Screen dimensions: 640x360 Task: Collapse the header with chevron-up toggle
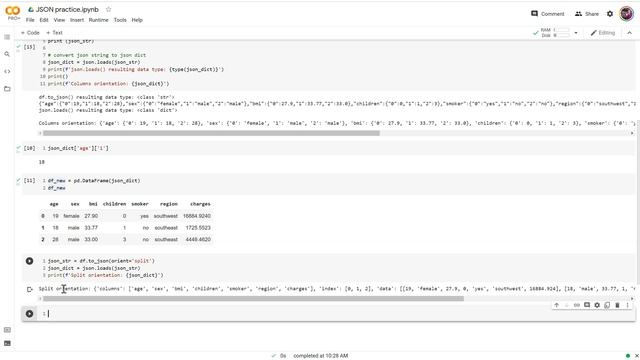click(x=629, y=33)
